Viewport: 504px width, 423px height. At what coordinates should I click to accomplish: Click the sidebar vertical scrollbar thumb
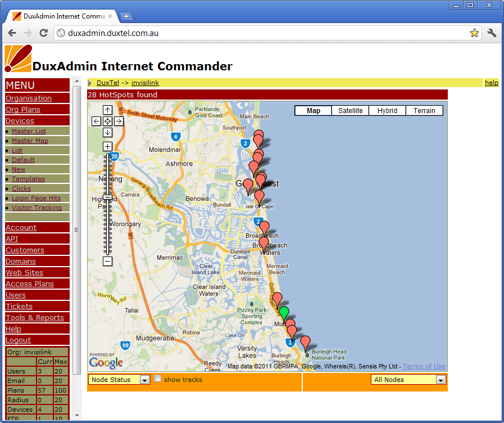76,229
